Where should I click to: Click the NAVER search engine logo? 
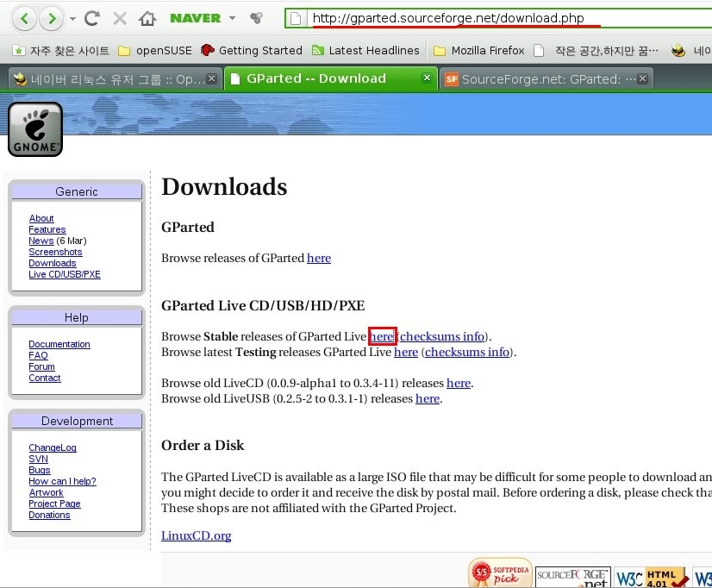pos(196,18)
